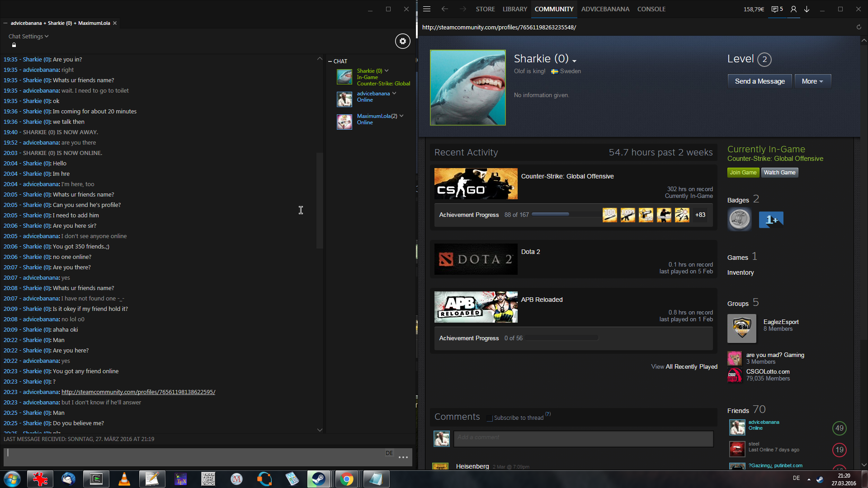Expand Sharkie (0) name history arrow
The image size is (868, 488).
click(x=574, y=61)
